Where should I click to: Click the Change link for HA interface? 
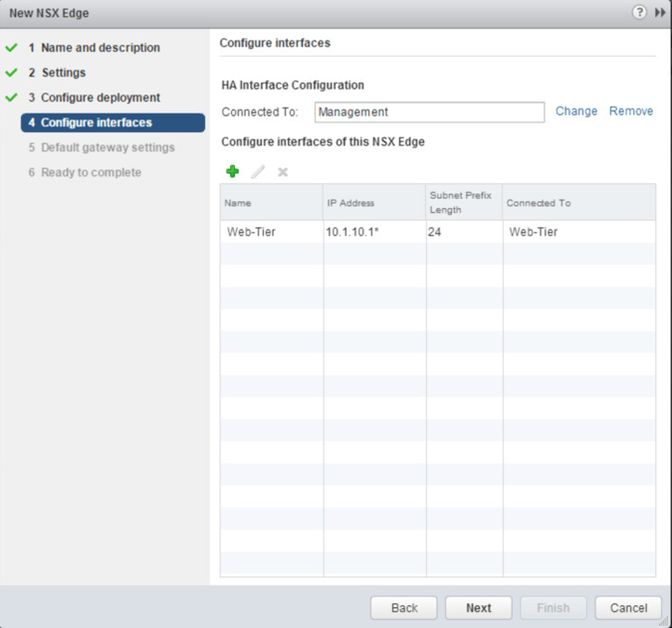tap(576, 111)
